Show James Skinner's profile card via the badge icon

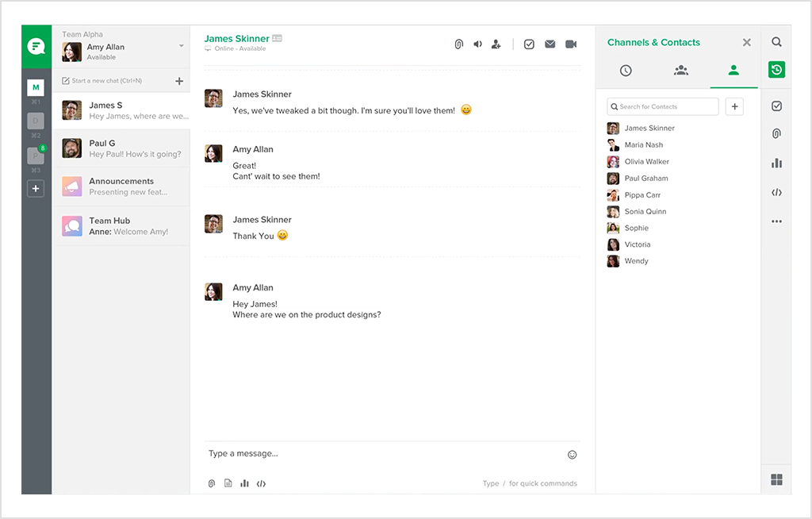(277, 37)
